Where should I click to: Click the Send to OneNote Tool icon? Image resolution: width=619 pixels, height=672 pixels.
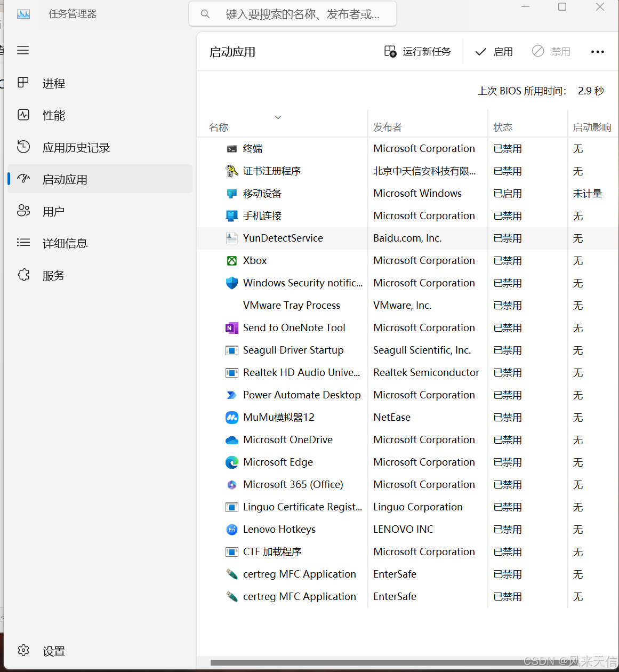click(231, 328)
